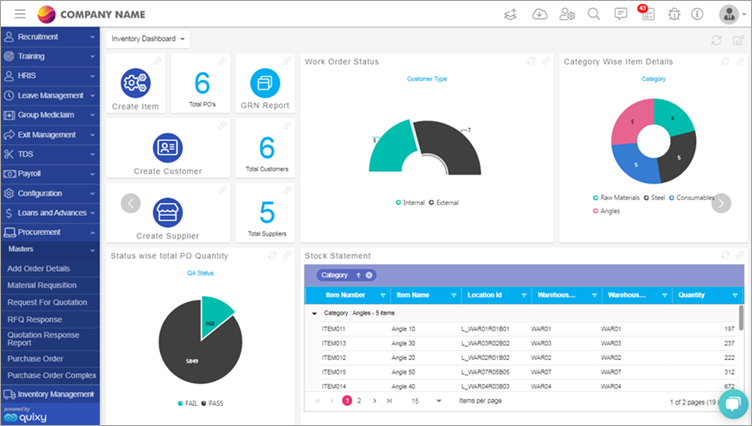Open the chat bubble widget
The image size is (752, 426).
(732, 403)
